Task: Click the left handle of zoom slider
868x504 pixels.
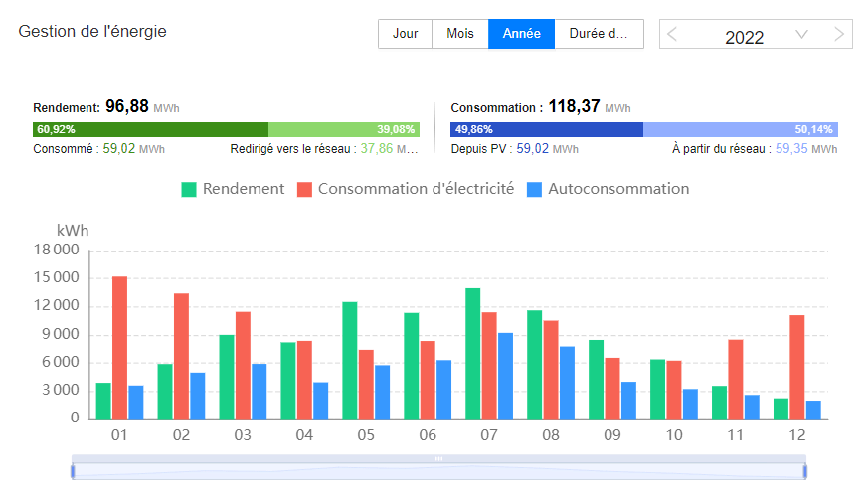Action: [73, 470]
